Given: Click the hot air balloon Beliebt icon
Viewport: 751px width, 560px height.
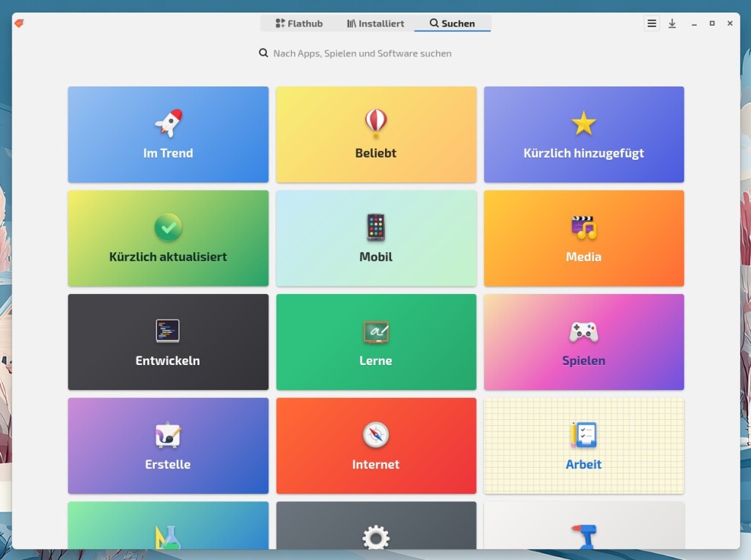Looking at the screenshot, I should [375, 123].
